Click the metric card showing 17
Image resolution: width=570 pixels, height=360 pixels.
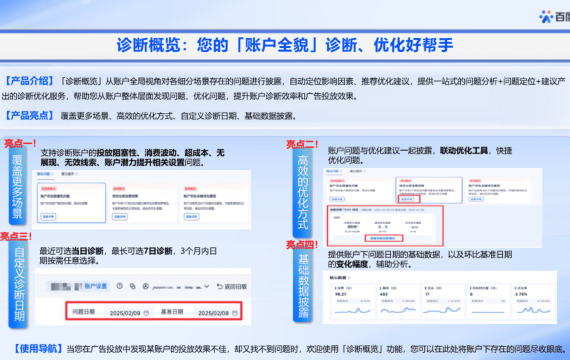click(443, 301)
